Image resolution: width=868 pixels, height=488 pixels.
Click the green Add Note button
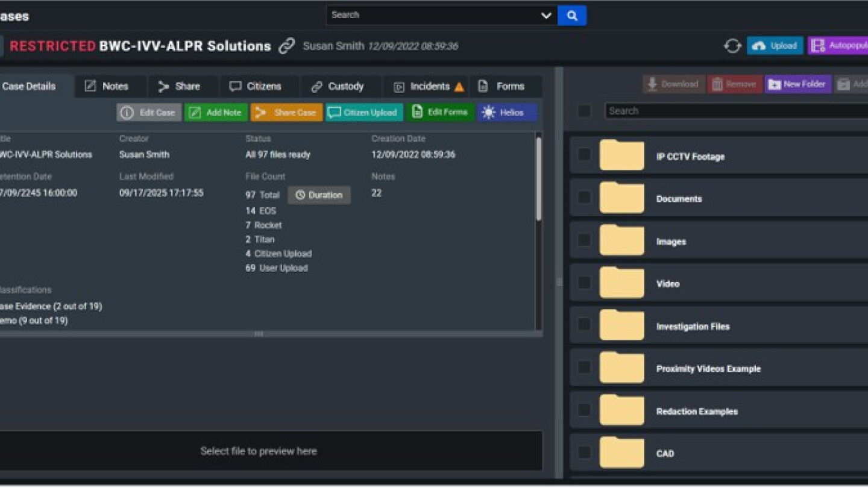[x=216, y=113]
